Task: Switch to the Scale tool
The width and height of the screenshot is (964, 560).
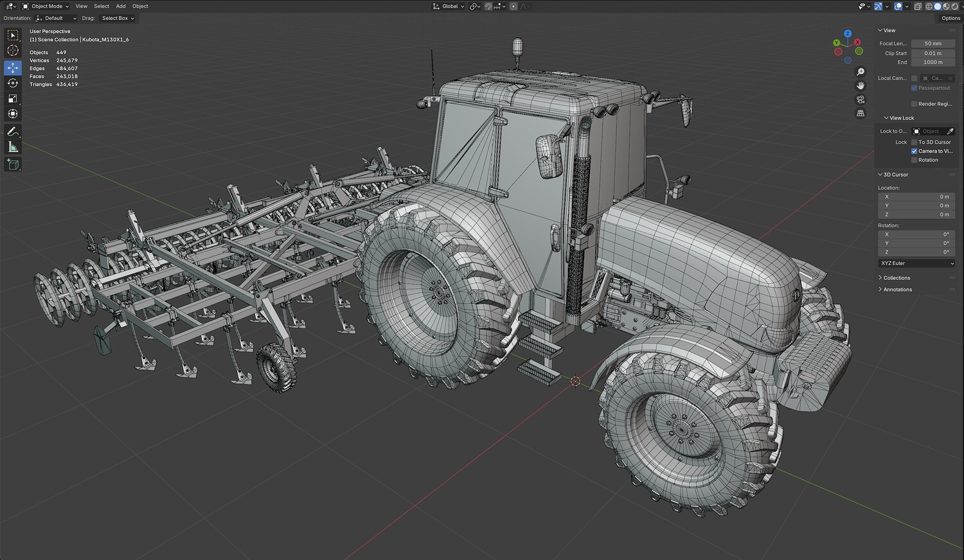Action: coord(13,98)
